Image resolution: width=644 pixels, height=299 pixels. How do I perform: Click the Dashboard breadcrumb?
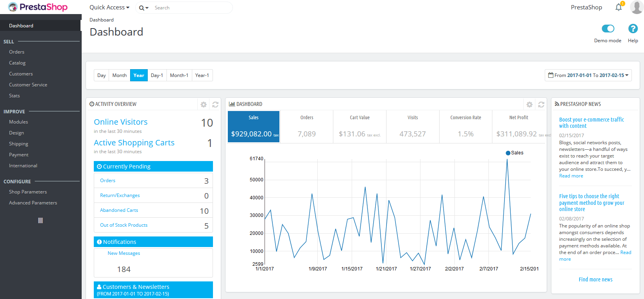click(x=102, y=20)
